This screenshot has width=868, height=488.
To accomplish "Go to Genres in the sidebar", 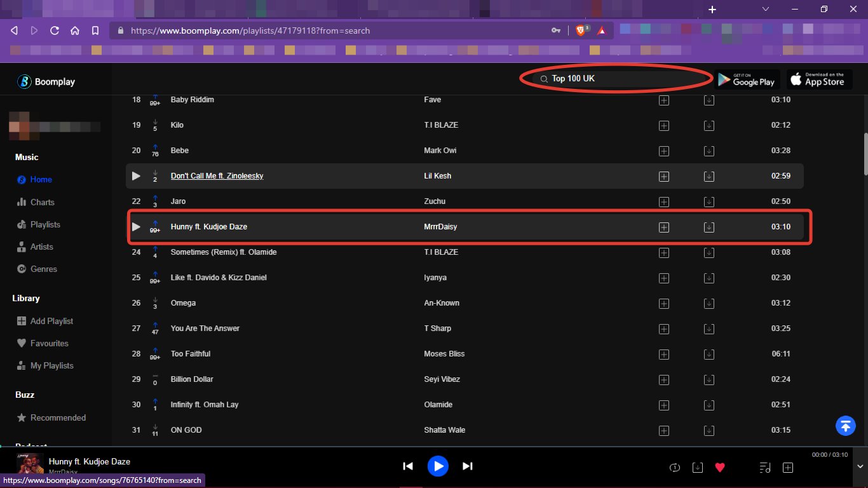I will click(x=43, y=269).
